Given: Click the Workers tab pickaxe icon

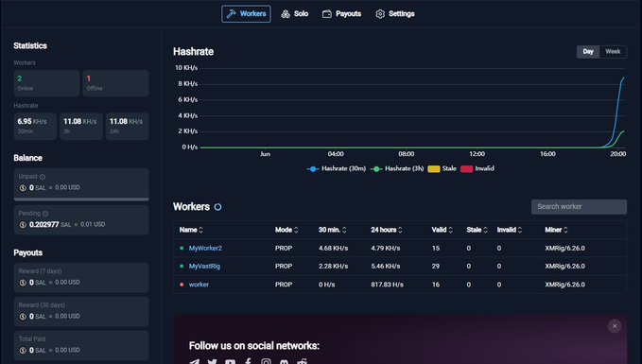Looking at the screenshot, I should coord(232,14).
